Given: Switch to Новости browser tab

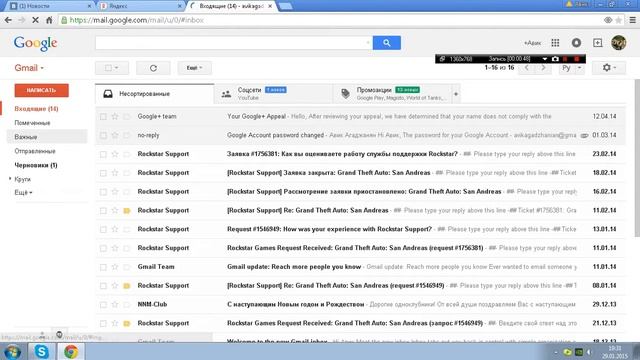Looking at the screenshot, I should (50, 6).
